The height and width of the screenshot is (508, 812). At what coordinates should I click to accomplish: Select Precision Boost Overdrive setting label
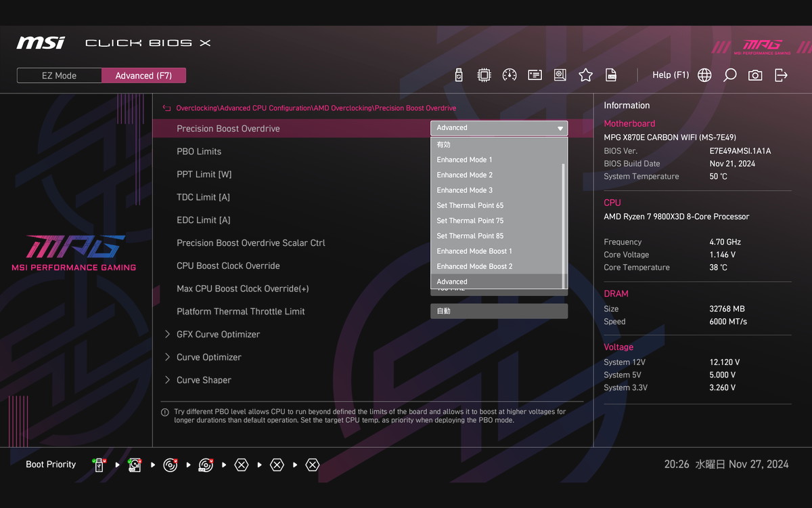[x=228, y=129]
